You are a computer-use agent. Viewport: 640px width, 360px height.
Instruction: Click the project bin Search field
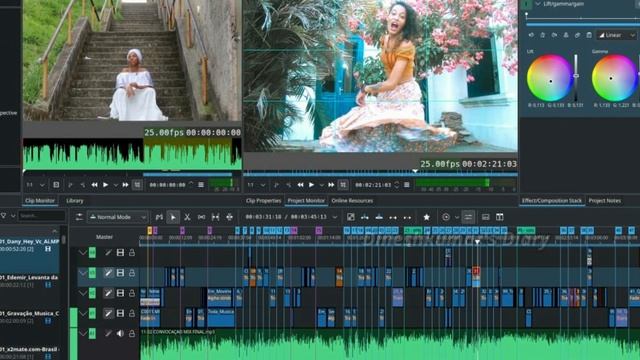click(x=41, y=216)
